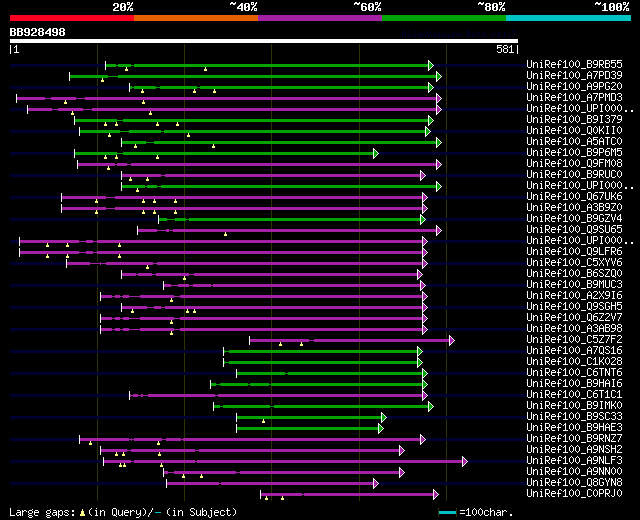Select the UniRef100_Q9SU65 label

[574, 230]
